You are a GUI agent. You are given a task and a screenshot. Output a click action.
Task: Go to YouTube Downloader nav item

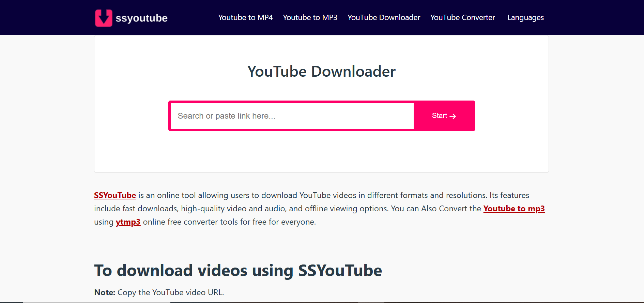384,17
